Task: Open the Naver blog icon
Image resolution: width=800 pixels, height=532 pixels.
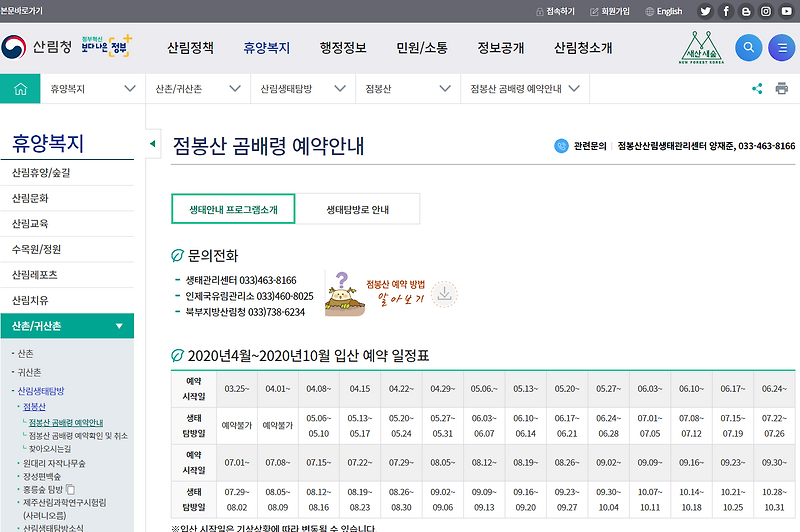Action: pos(746,11)
